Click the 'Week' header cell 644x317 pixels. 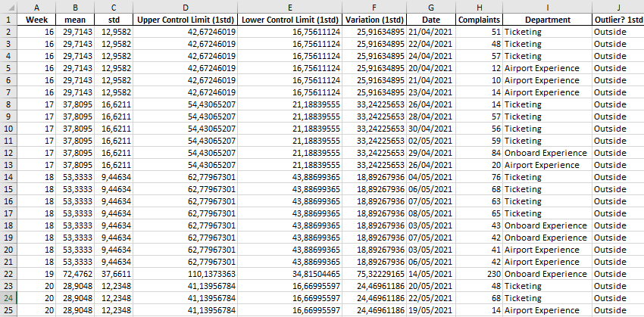[37, 20]
